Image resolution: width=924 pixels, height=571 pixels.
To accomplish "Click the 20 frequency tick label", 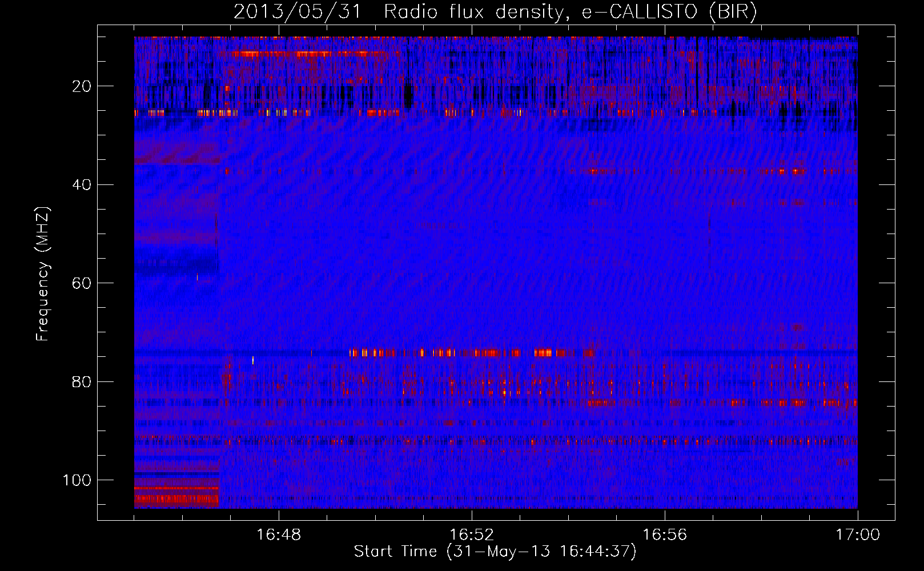I will pyautogui.click(x=82, y=86).
